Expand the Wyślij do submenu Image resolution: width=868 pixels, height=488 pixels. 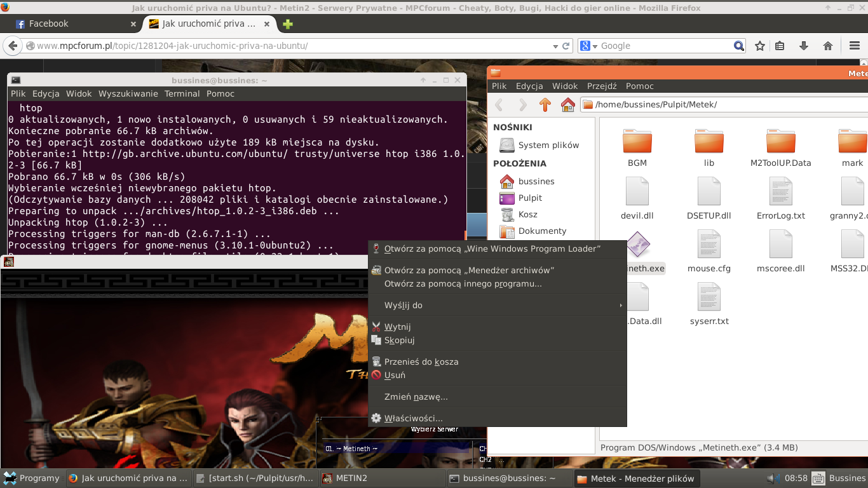pyautogui.click(x=497, y=305)
